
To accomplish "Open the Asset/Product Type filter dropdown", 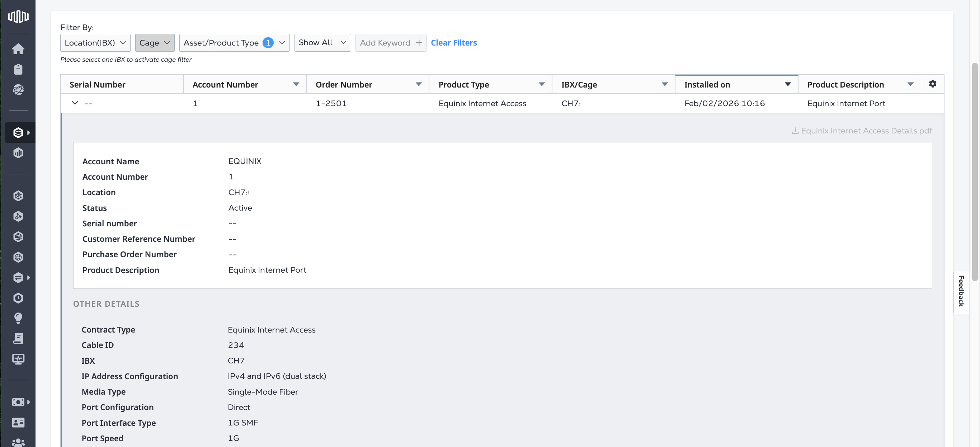I will click(234, 43).
